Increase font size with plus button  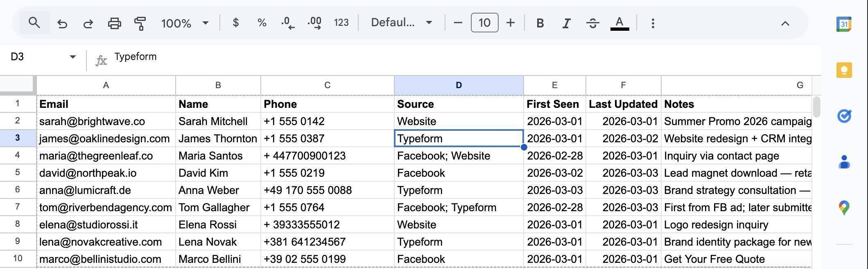[x=510, y=23]
